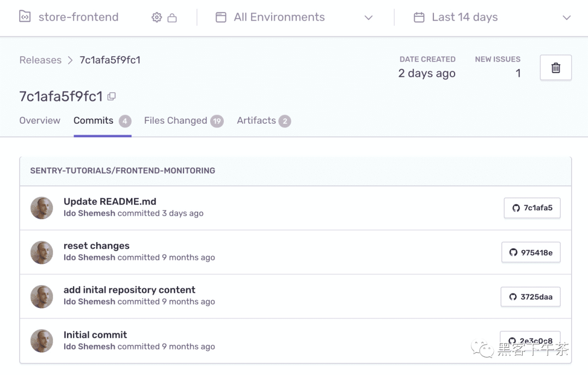Copy release version 7c1afa5f9fc1 icon
This screenshot has width=588, height=375.
pos(112,96)
